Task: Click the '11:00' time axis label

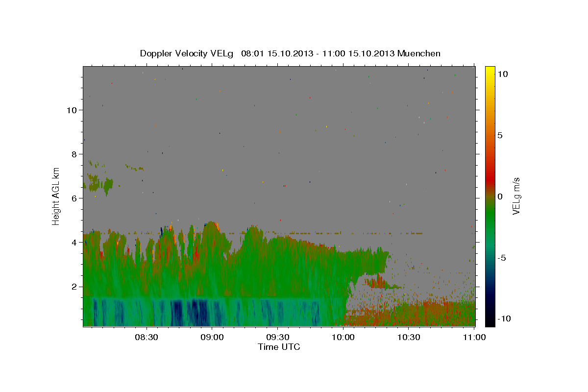Action: click(475, 337)
